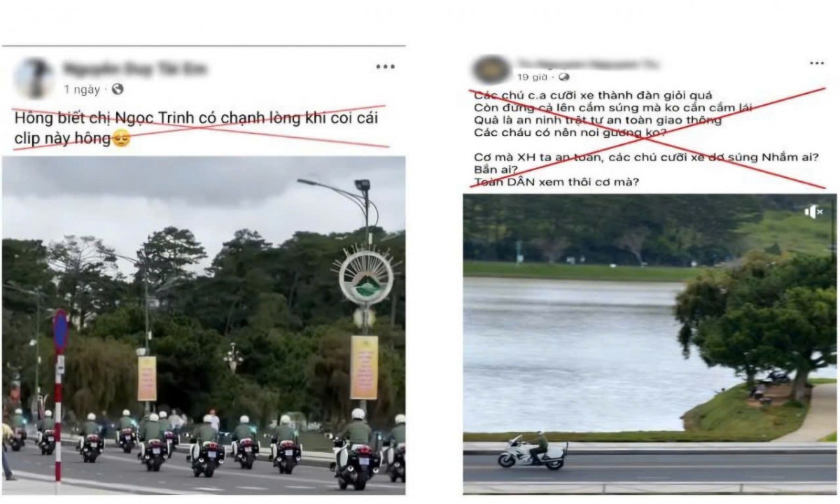Open the right post author's round avatar
840x504 pixels.
click(491, 69)
